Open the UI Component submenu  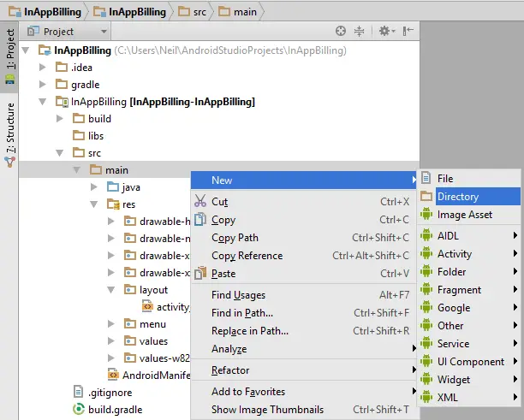[469, 361]
